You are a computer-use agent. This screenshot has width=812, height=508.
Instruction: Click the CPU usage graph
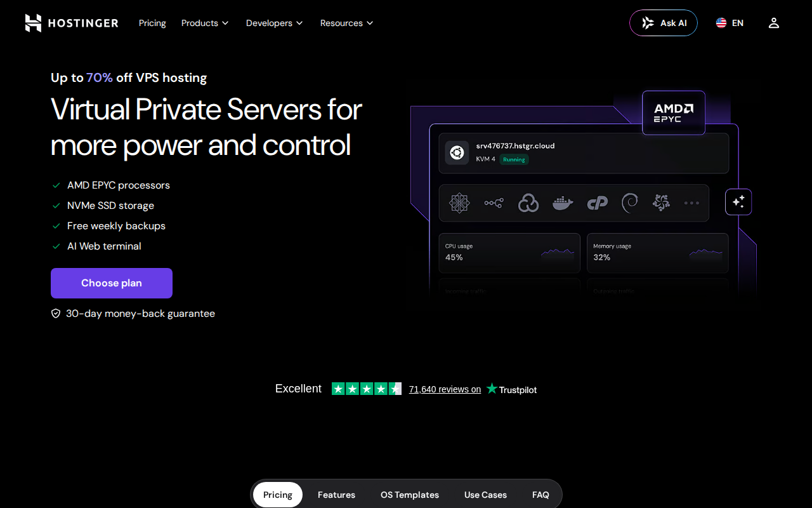[558, 253]
